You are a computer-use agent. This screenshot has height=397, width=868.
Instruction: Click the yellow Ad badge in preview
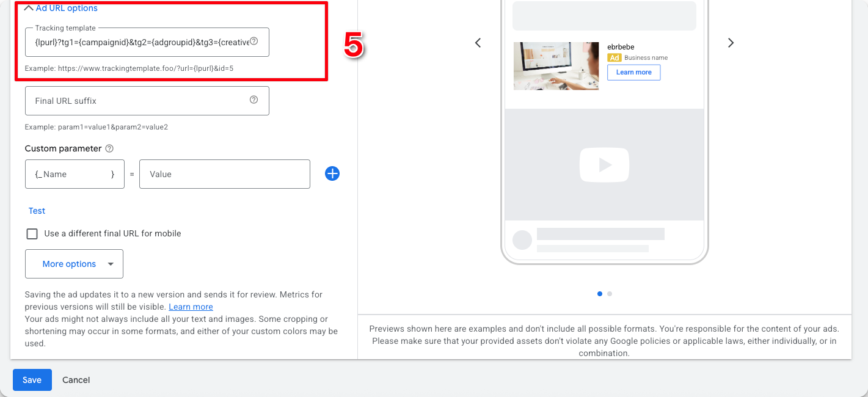click(x=614, y=57)
